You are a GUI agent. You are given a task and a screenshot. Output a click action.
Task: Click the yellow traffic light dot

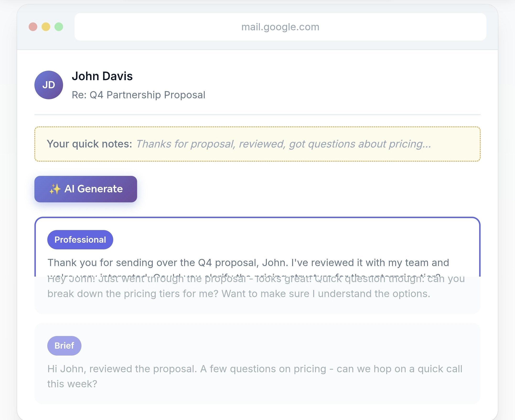tap(46, 27)
